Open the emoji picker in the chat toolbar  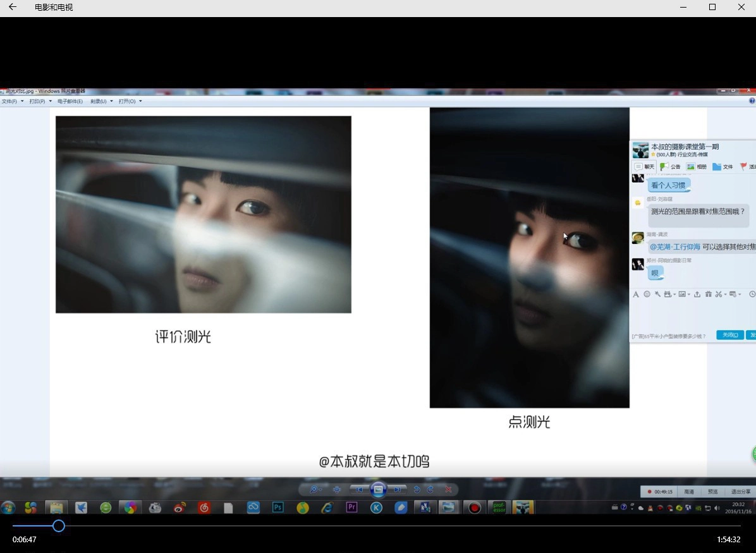(647, 294)
